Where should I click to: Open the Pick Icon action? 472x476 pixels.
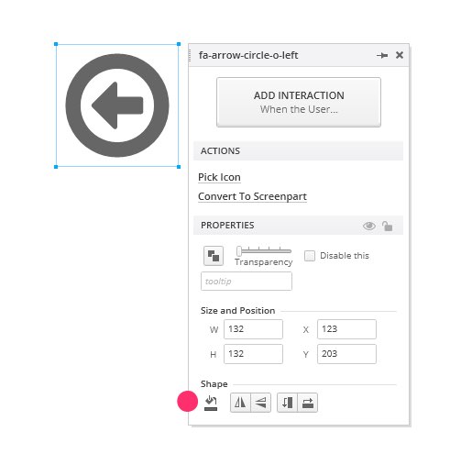[x=219, y=177]
